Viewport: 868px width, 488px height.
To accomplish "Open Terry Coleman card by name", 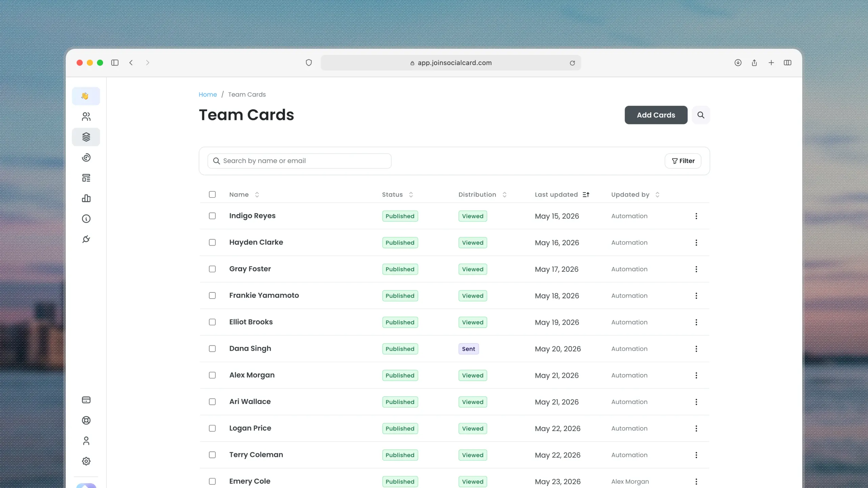I will (x=256, y=455).
